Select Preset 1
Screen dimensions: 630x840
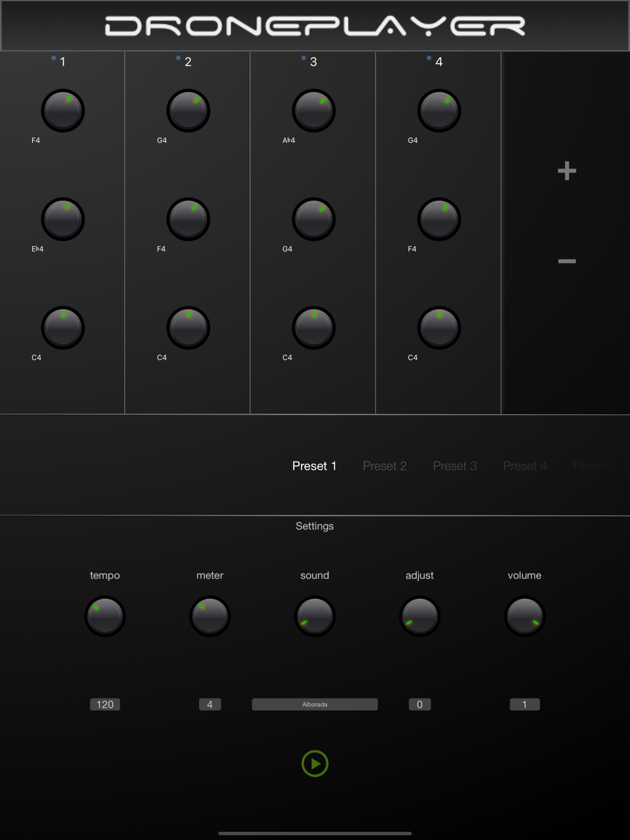(314, 466)
